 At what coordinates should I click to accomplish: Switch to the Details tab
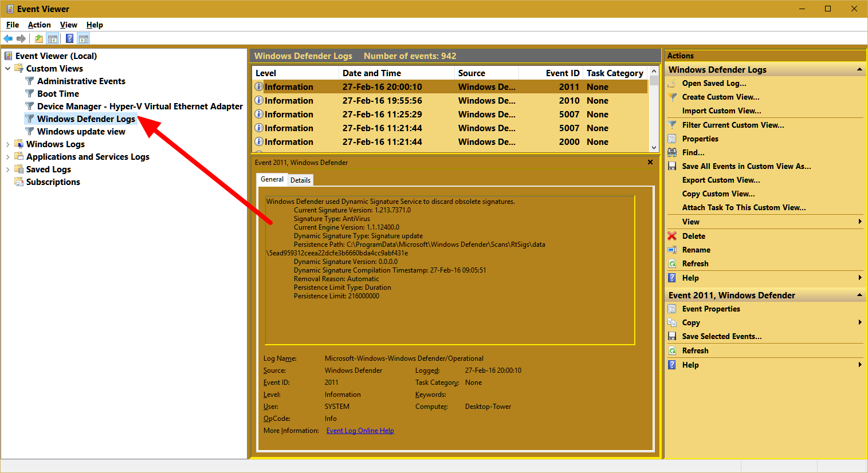(x=300, y=180)
